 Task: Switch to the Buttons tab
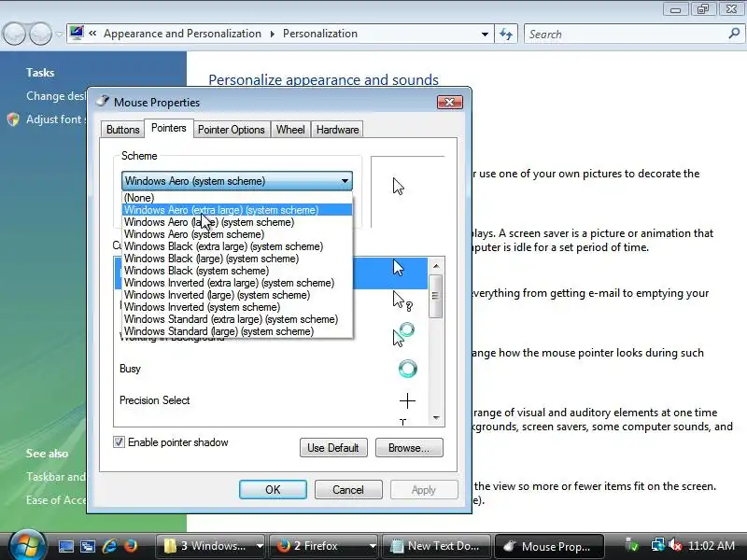[x=123, y=130]
